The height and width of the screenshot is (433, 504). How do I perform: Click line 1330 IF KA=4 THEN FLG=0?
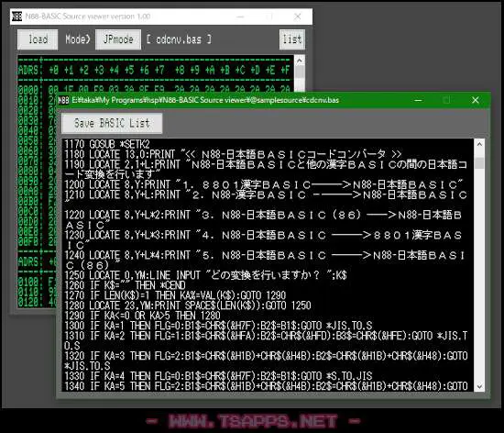(x=218, y=376)
